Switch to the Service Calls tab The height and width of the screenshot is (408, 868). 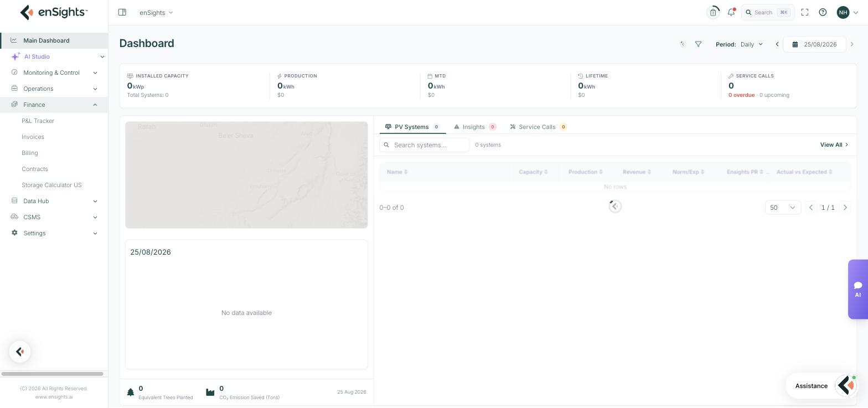point(538,127)
